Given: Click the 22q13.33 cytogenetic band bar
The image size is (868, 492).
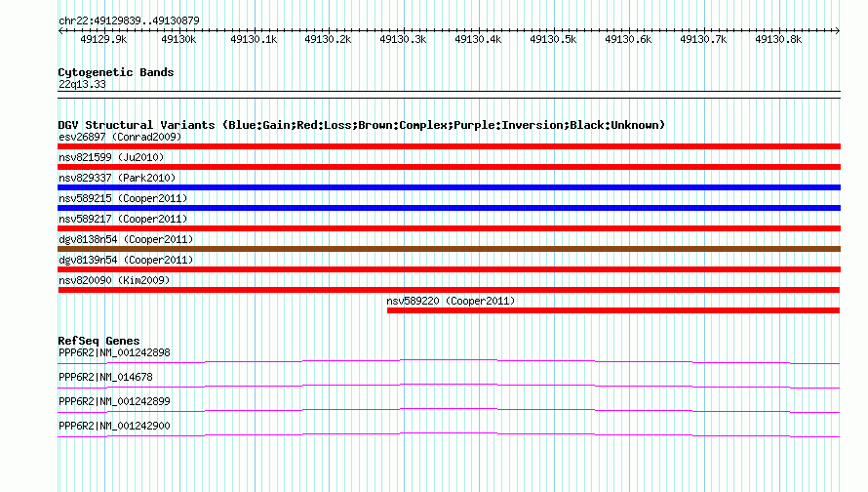Looking at the screenshot, I should point(449,95).
